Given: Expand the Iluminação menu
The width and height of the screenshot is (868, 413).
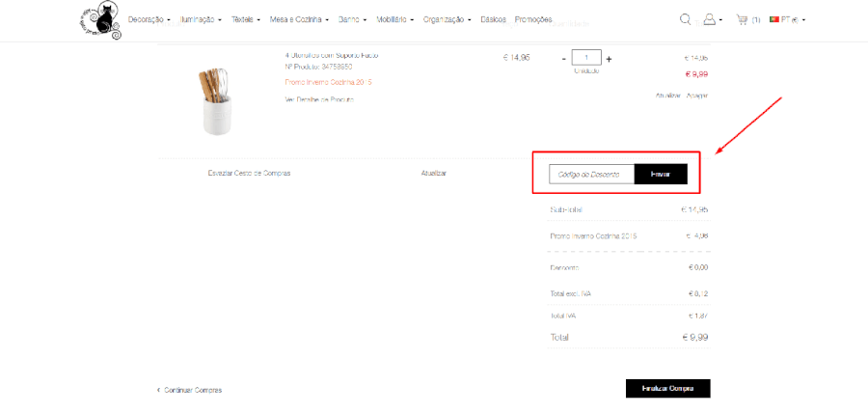Looking at the screenshot, I should 200,19.
